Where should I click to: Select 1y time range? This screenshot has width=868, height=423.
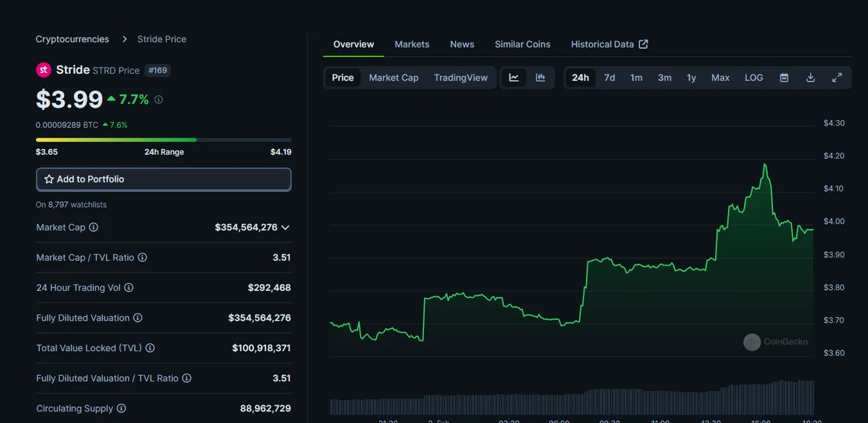pyautogui.click(x=691, y=78)
